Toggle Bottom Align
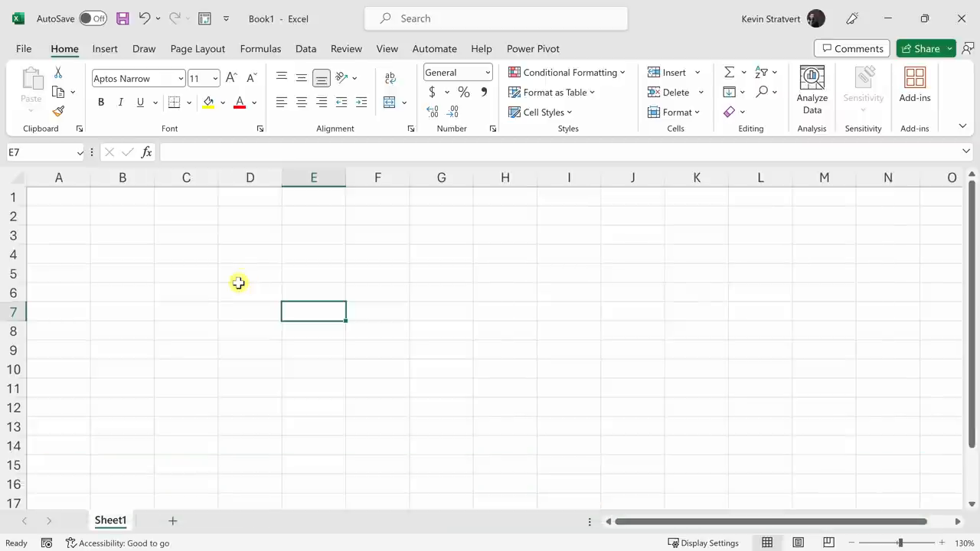Viewport: 980px width, 551px height. [322, 78]
